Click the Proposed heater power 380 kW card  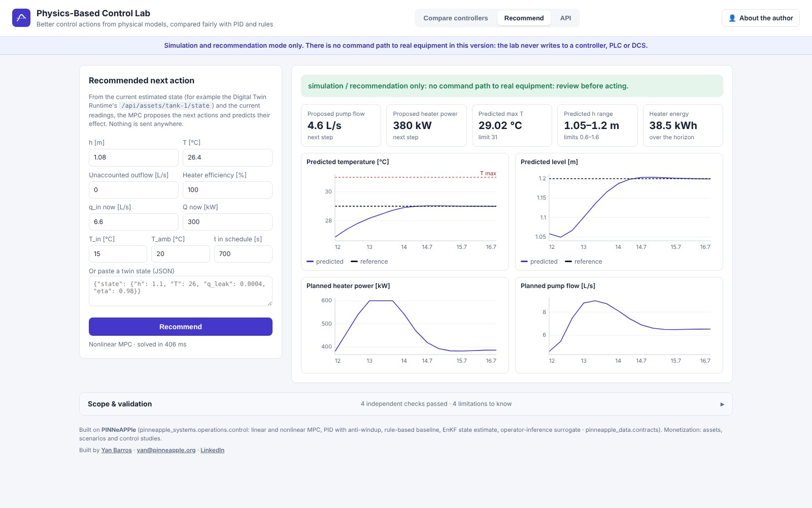click(x=426, y=125)
